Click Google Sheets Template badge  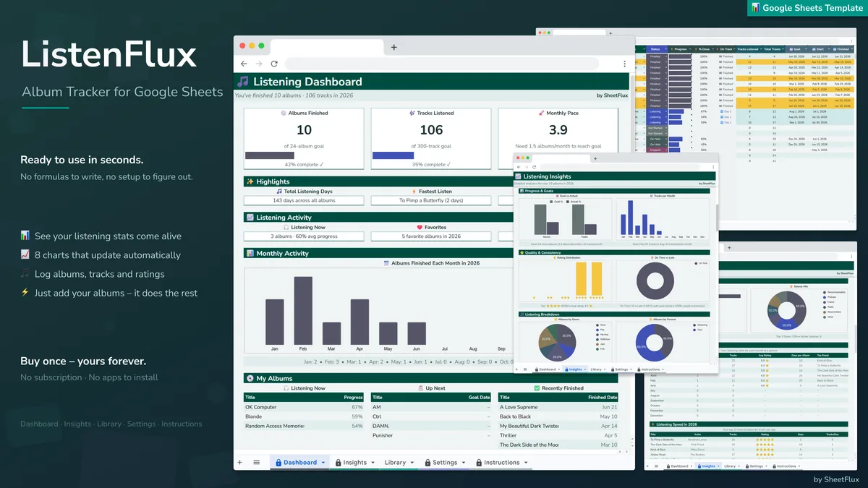tap(807, 8)
